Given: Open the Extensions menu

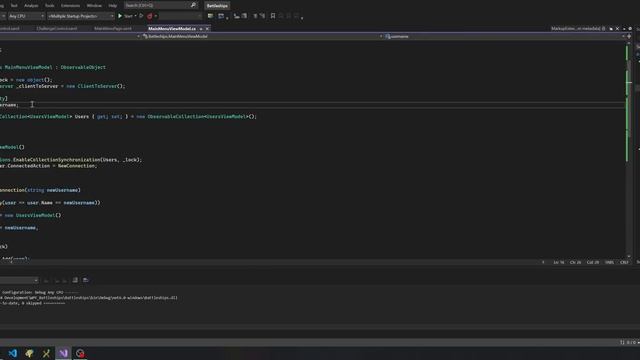Looking at the screenshot, I should point(70,6).
